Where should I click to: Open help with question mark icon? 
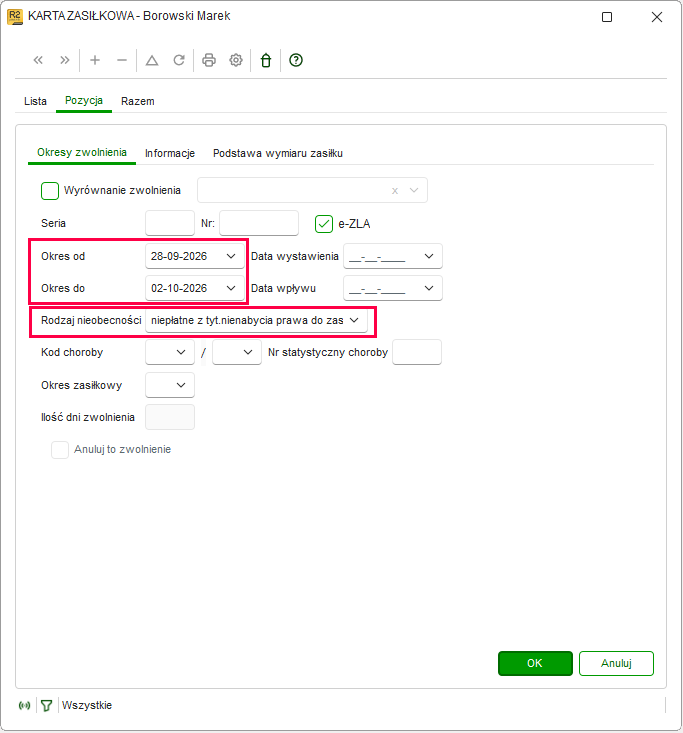coord(296,60)
